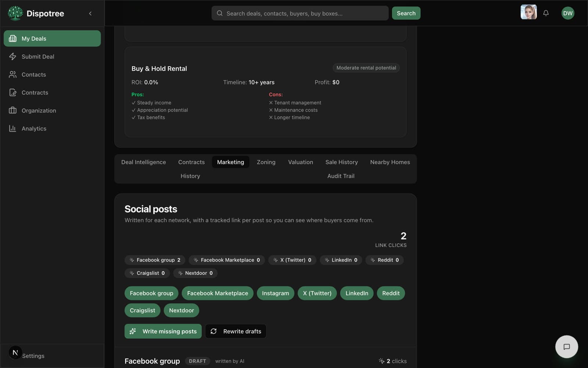This screenshot has width=588, height=368.
Task: Click the Submit Deal lightning icon
Action: (x=13, y=56)
